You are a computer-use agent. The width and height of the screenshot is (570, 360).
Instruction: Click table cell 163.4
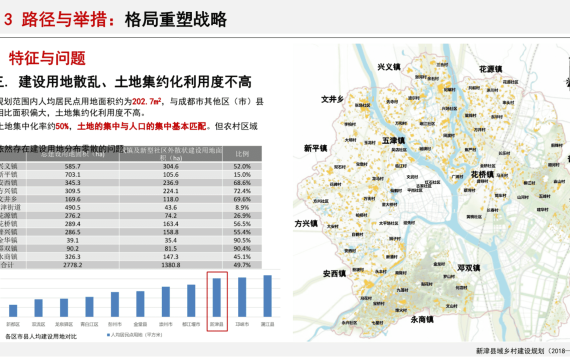click(170, 224)
